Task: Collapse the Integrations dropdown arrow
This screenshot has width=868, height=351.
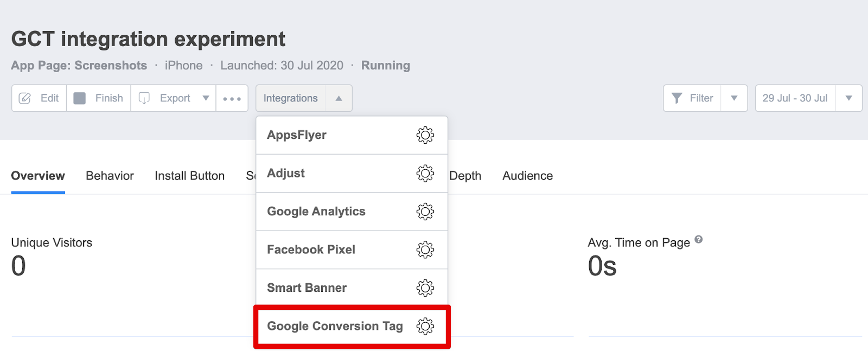Action: (339, 98)
